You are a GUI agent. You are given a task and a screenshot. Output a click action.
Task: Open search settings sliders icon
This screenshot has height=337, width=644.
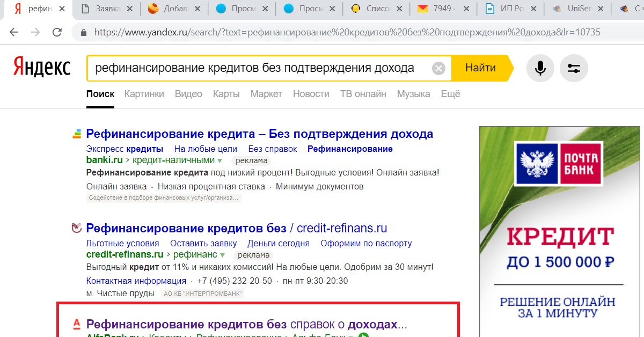tap(574, 68)
